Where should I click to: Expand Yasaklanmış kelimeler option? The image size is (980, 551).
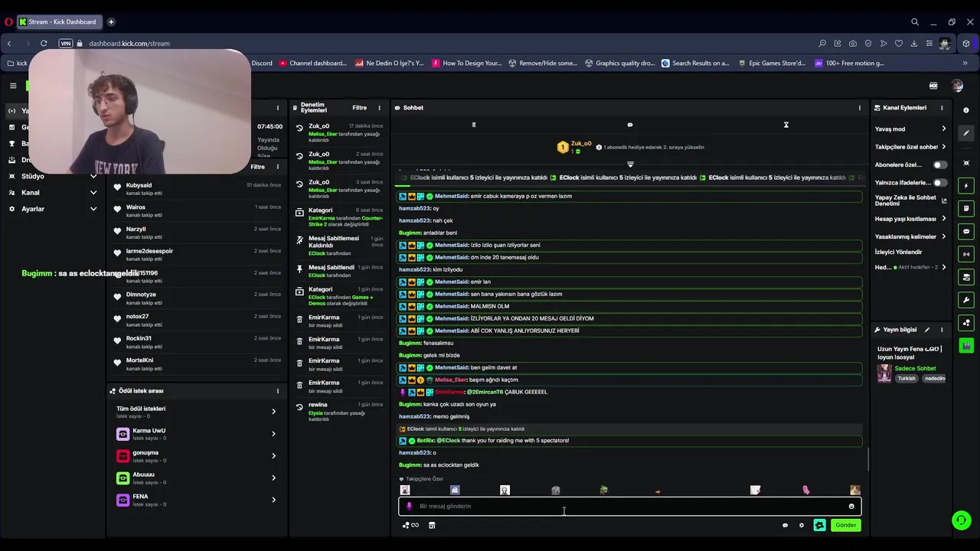pos(910,236)
